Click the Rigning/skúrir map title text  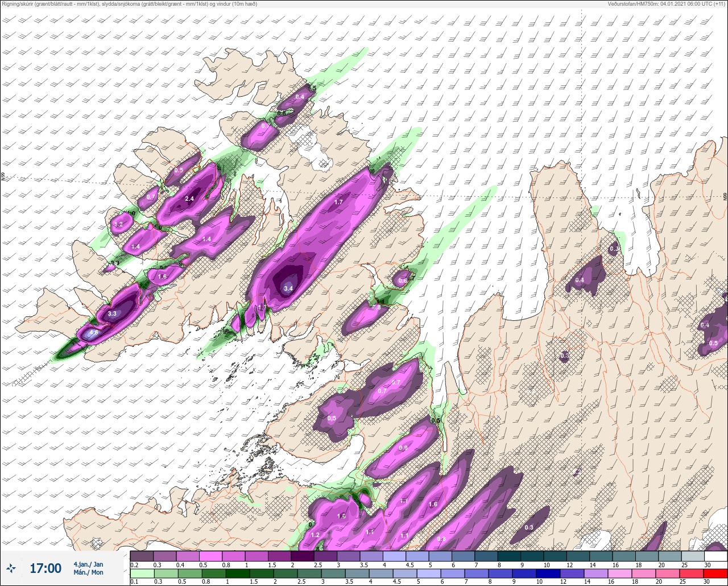click(x=130, y=4)
